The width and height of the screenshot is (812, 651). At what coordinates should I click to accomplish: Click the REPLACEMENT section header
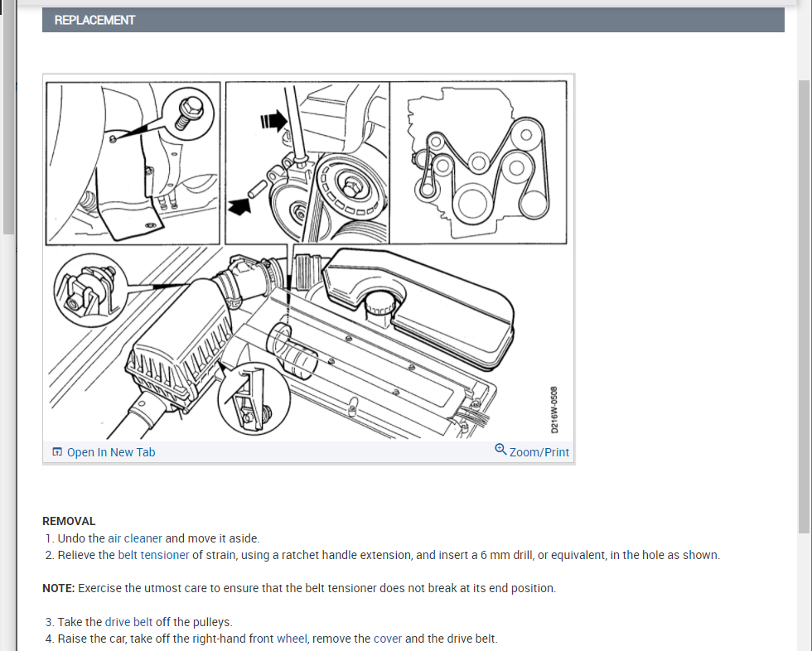click(x=413, y=20)
